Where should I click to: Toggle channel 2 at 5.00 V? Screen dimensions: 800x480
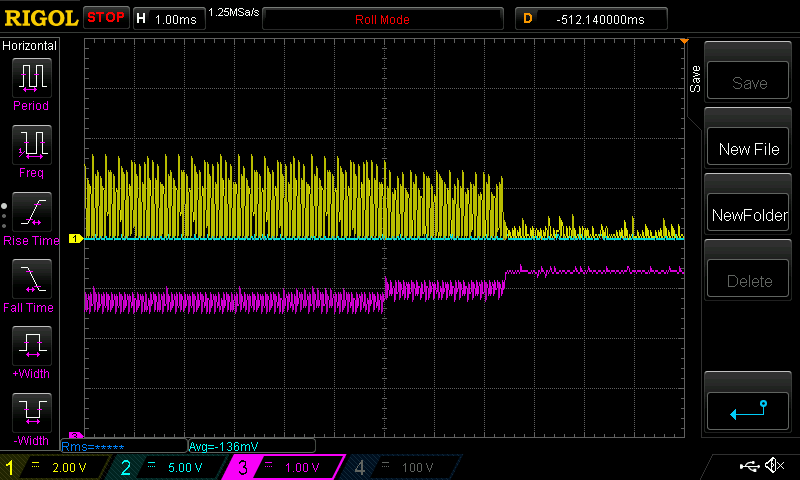tap(169, 467)
